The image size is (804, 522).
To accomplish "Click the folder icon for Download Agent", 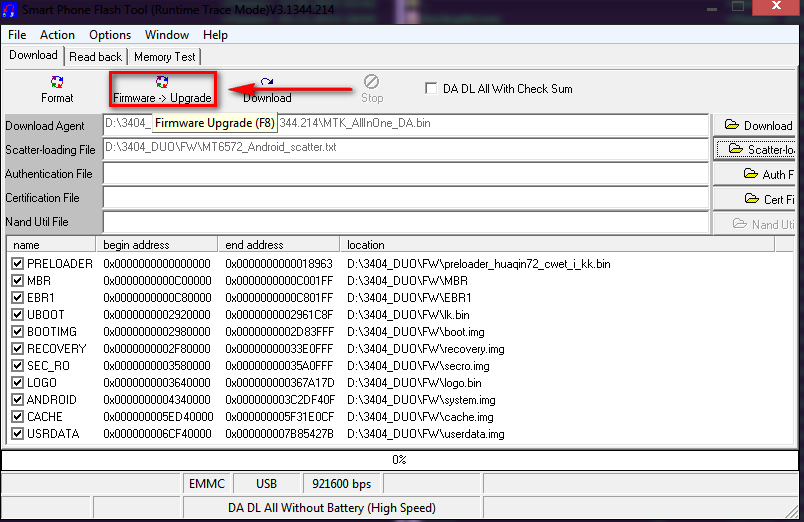I will pyautogui.click(x=732, y=125).
